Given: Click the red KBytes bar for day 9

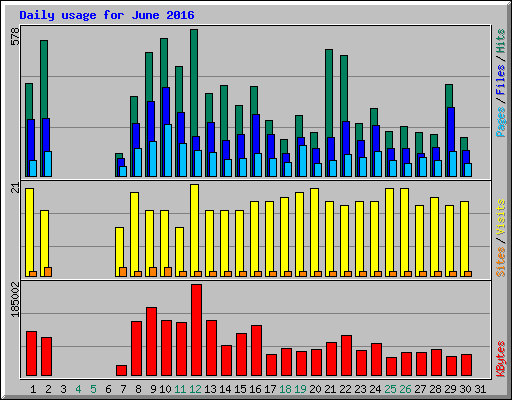Looking at the screenshot, I should (151, 342).
